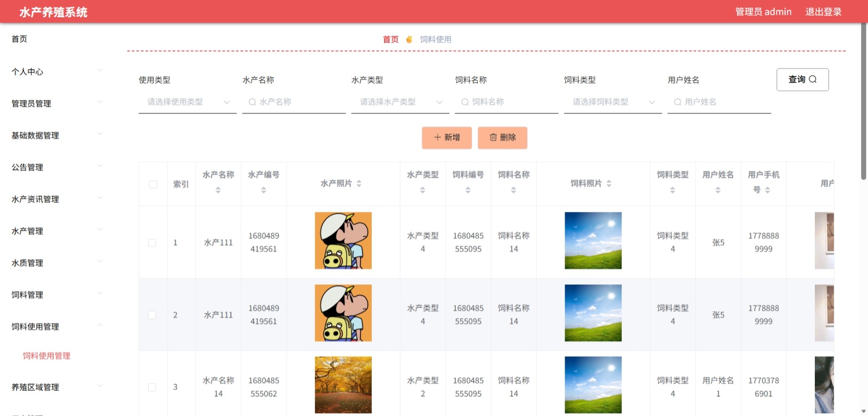Expand 个人中心 sidebar menu
The width and height of the screenshot is (868, 416).
pos(57,71)
